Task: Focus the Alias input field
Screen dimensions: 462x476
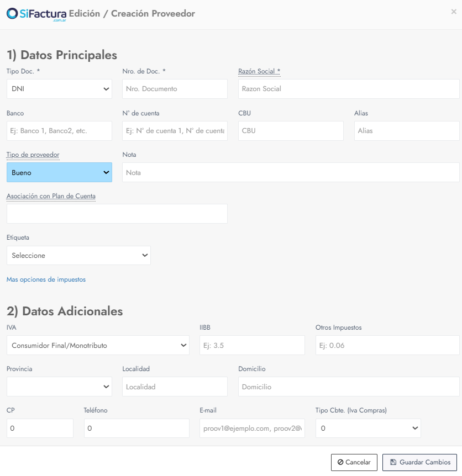Action: click(x=407, y=131)
